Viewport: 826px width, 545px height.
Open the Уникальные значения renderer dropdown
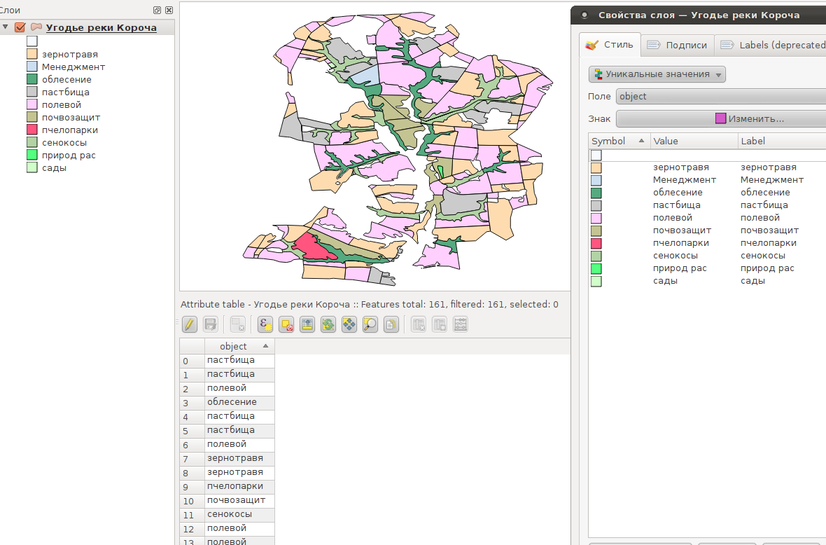(x=657, y=74)
